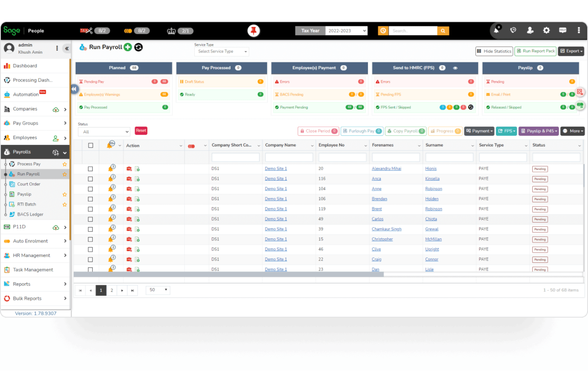
Task: Click red action icon for employee 116
Action: pyautogui.click(x=129, y=179)
